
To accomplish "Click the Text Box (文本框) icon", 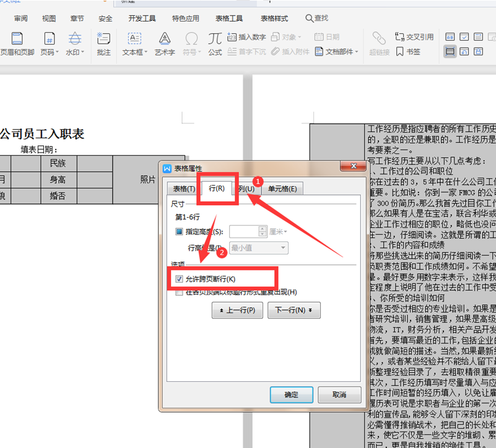I will click(x=134, y=38).
